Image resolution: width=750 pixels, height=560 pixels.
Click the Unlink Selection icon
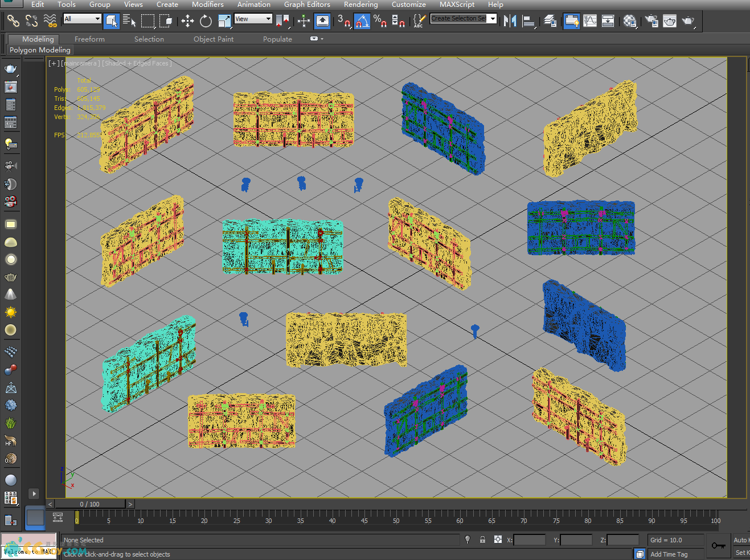point(31,21)
